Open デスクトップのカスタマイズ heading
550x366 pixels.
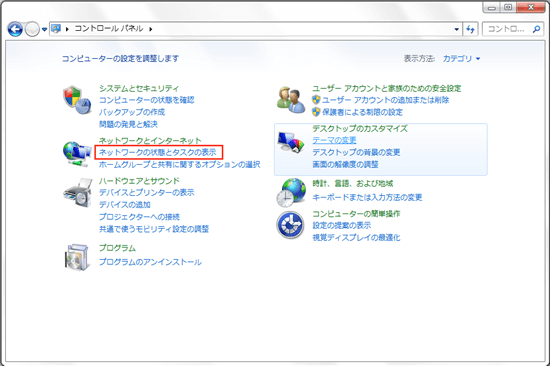tap(360, 128)
